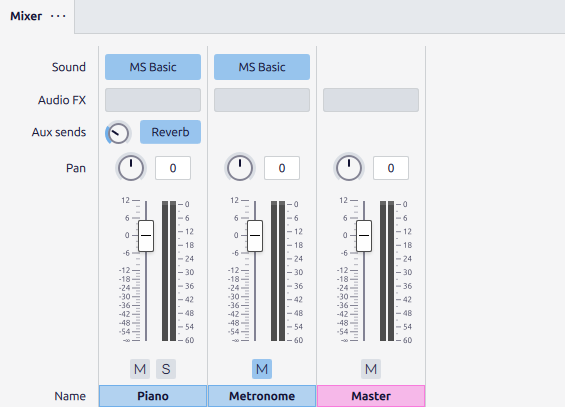Screen dimensions: 565x407
Task: Select the Piano channel name strip
Action: click(x=153, y=396)
